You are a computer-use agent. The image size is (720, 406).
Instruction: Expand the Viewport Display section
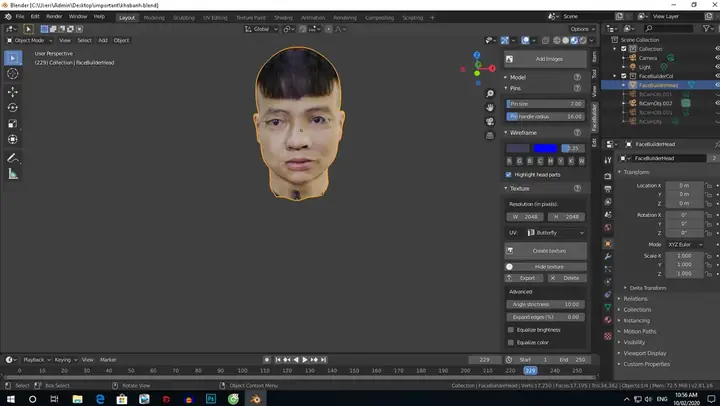tap(645, 353)
